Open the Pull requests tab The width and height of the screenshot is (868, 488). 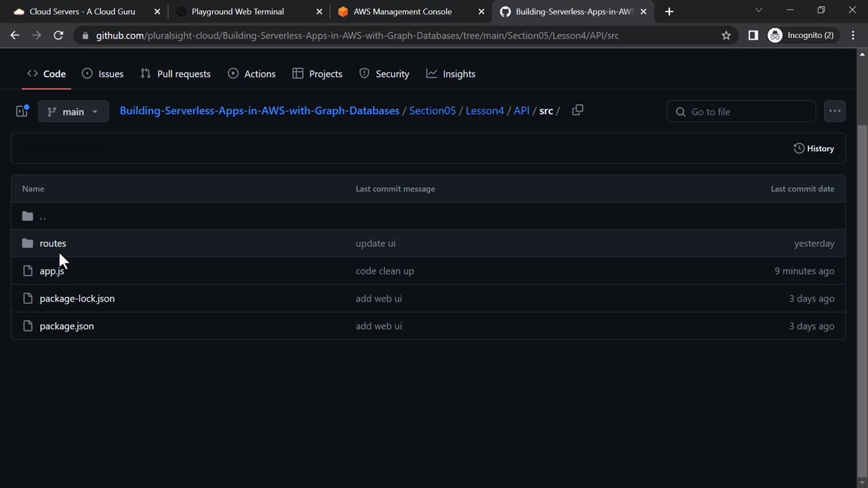(176, 74)
